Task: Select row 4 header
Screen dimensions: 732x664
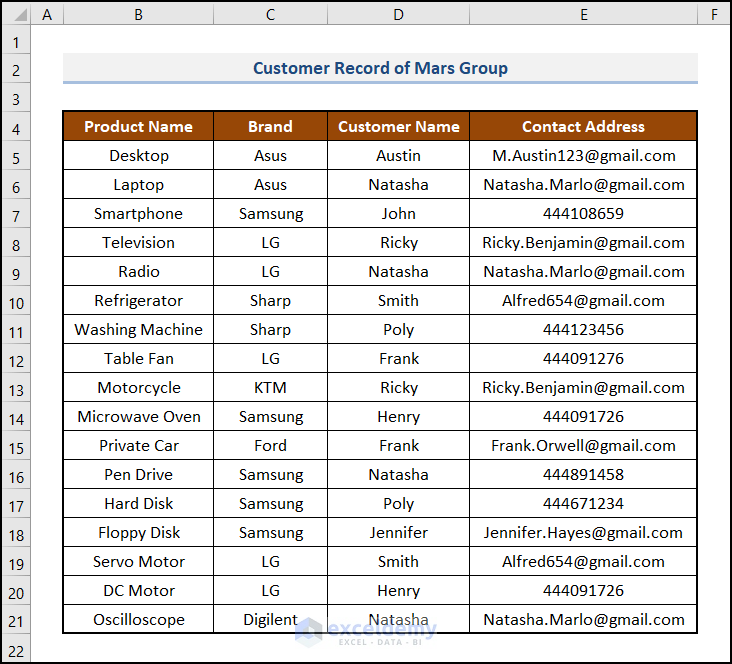Action: pyautogui.click(x=15, y=127)
